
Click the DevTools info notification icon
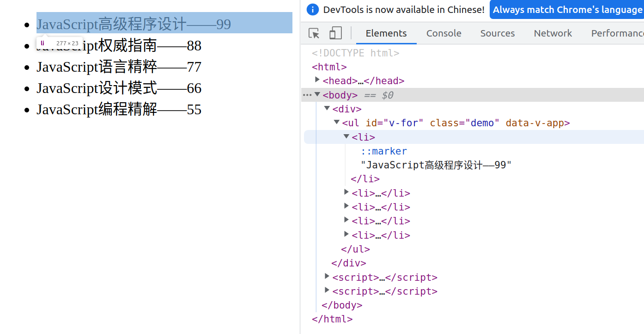(x=313, y=9)
